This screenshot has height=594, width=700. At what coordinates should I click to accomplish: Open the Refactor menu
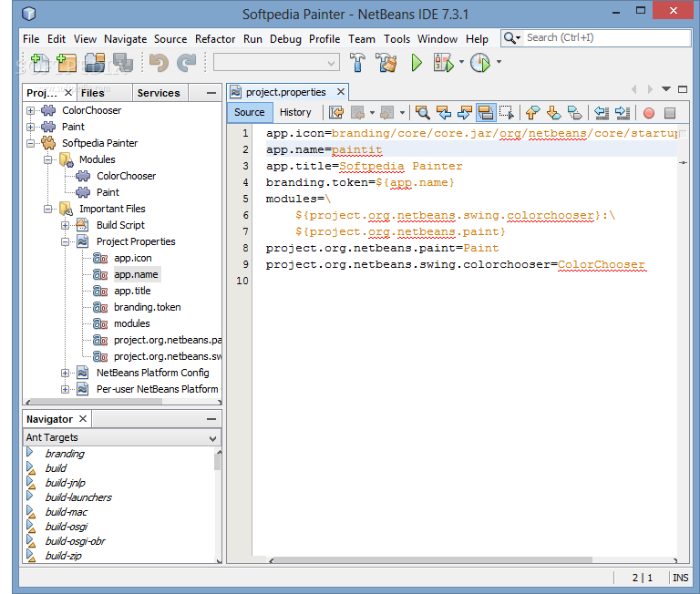coord(215,39)
